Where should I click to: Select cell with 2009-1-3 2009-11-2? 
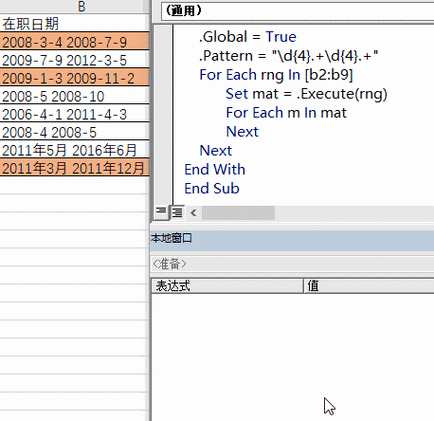[74, 78]
